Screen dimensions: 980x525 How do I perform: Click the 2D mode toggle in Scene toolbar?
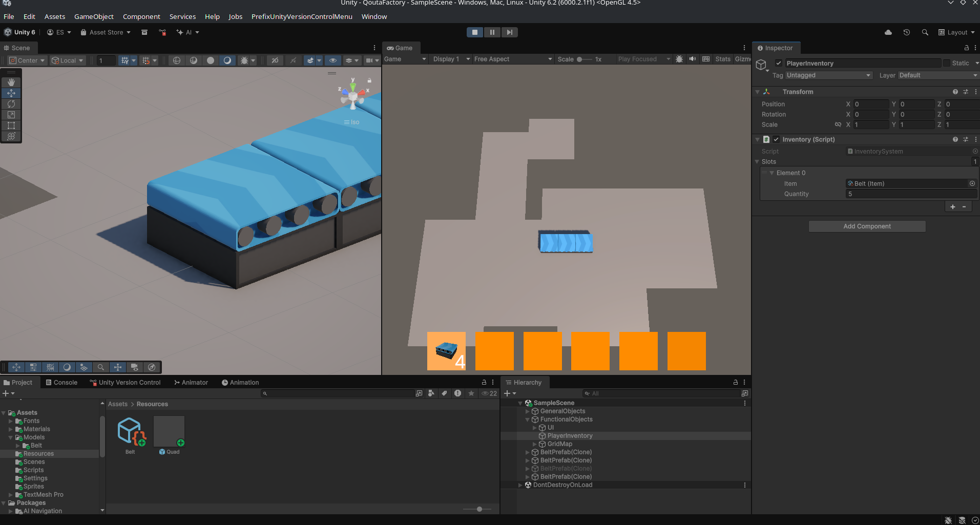pyautogui.click(x=275, y=60)
